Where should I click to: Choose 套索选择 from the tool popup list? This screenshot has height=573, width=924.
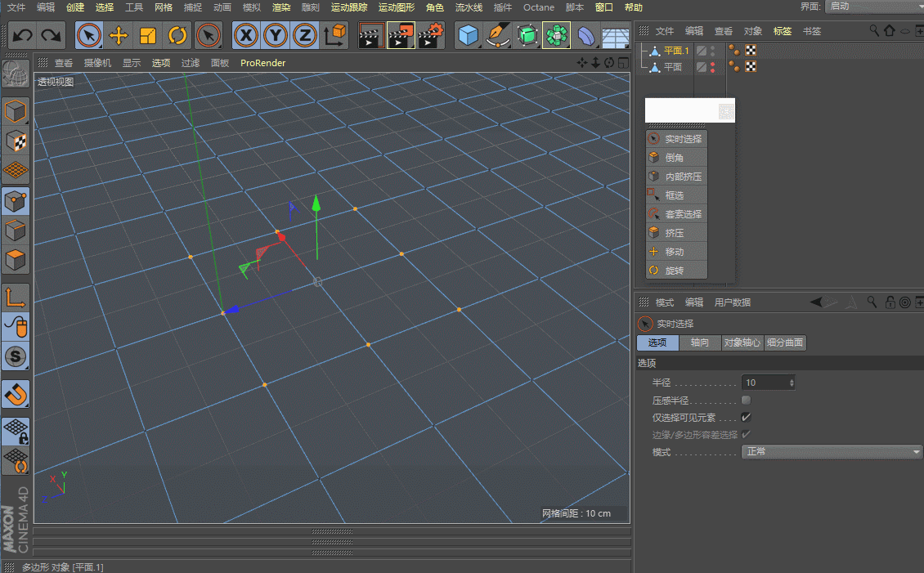(x=683, y=214)
